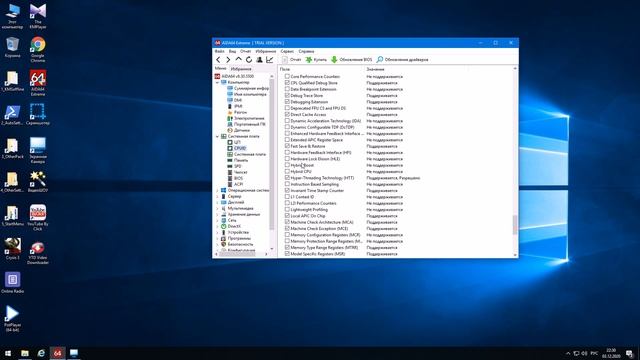The height and width of the screenshot is (360, 640).
Task: Expand the Сервер tree node
Action: [x=217, y=196]
